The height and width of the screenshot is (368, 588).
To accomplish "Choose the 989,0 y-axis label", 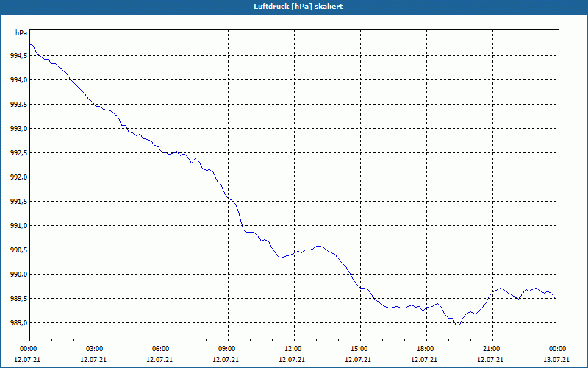I will pyautogui.click(x=18, y=323).
